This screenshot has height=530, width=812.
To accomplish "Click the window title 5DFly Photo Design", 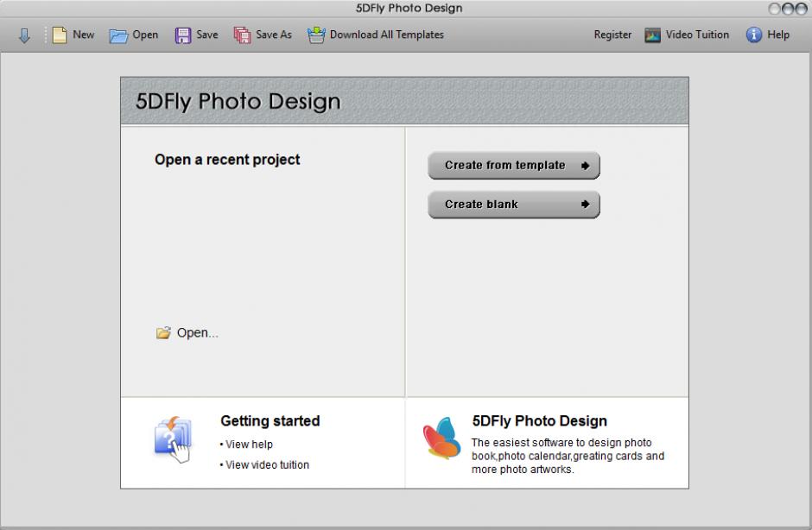I will (x=409, y=8).
